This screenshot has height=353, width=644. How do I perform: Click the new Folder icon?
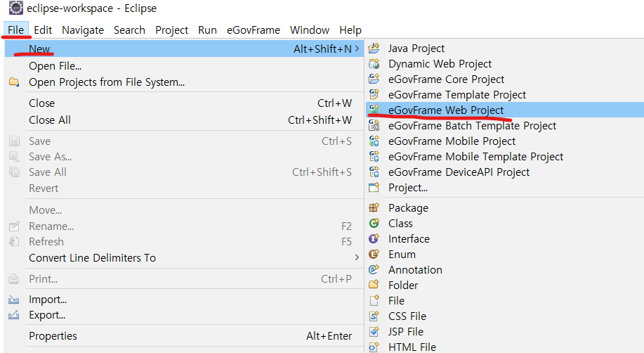click(x=374, y=285)
